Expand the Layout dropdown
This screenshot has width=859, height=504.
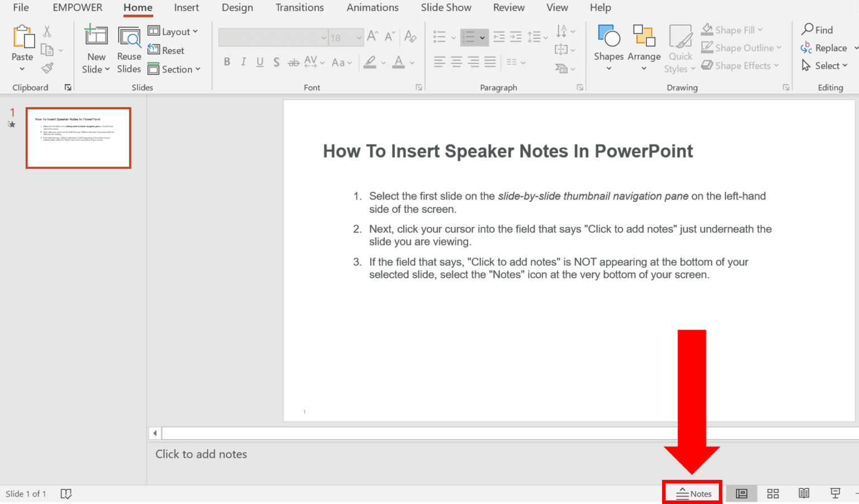pyautogui.click(x=174, y=31)
